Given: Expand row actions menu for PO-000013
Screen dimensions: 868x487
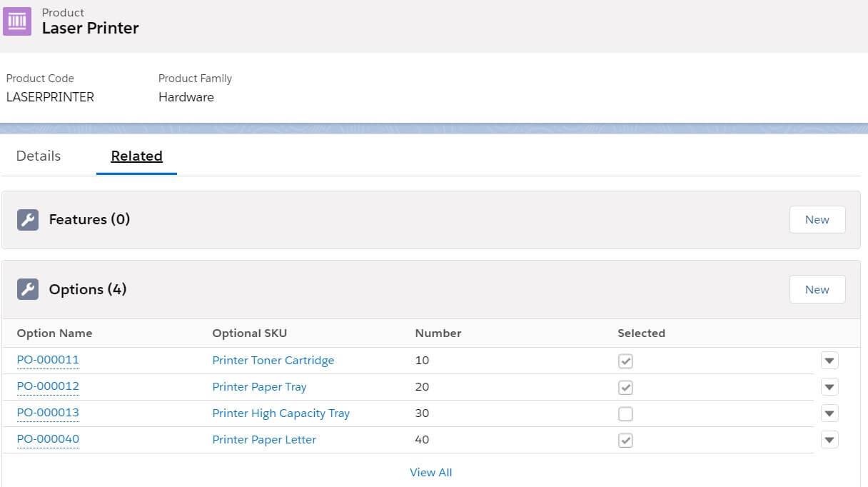Looking at the screenshot, I should click(x=829, y=413).
